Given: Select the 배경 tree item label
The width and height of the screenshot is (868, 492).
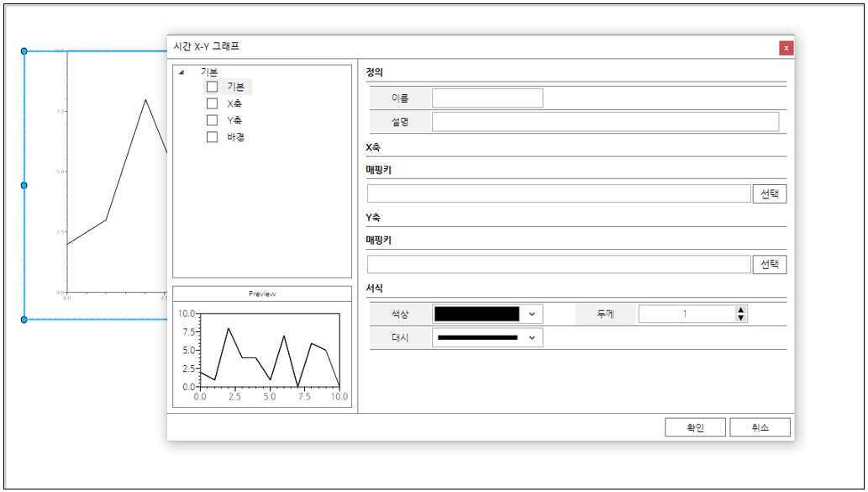Looking at the screenshot, I should [x=236, y=137].
